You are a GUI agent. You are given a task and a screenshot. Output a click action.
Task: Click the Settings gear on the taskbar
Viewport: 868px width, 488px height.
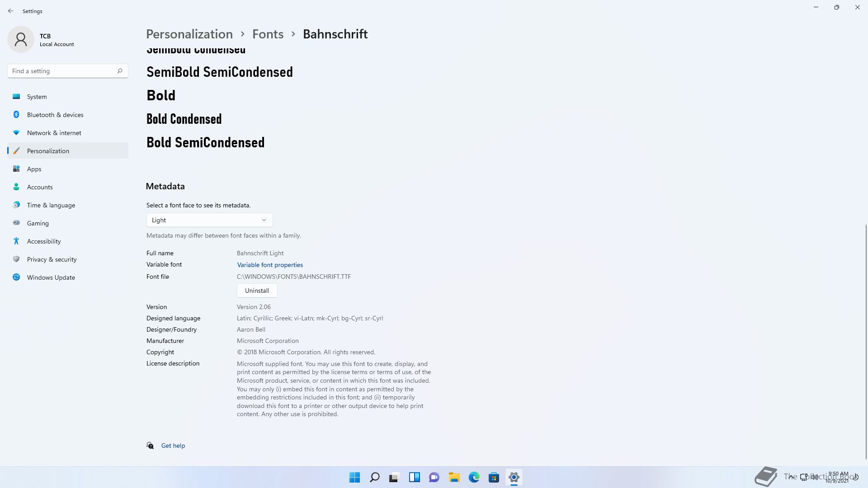tap(514, 477)
